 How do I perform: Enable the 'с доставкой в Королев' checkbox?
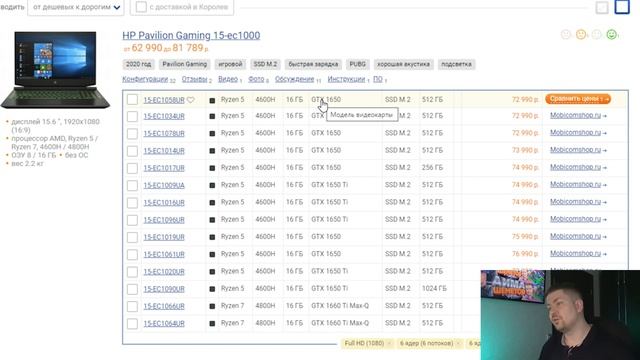click(x=141, y=7)
